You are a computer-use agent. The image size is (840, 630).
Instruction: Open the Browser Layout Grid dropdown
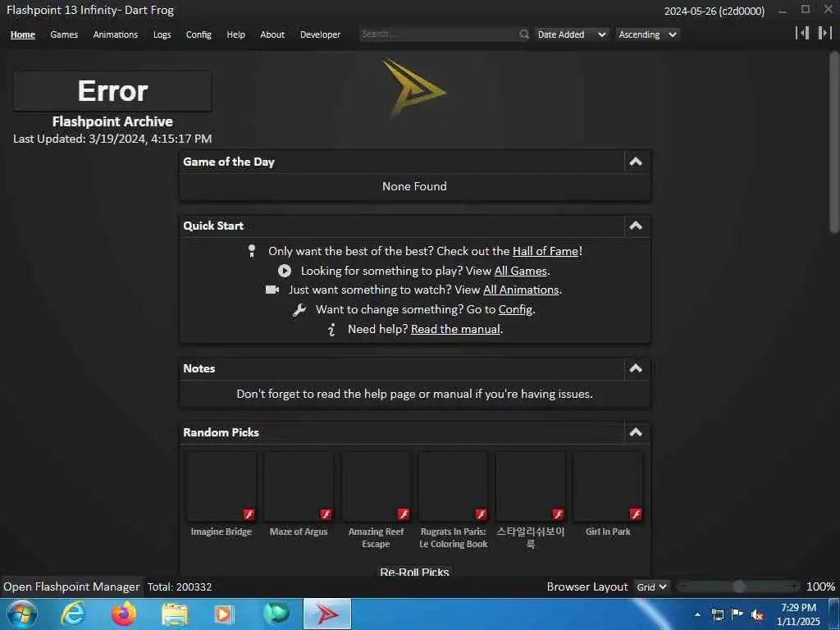[651, 587]
